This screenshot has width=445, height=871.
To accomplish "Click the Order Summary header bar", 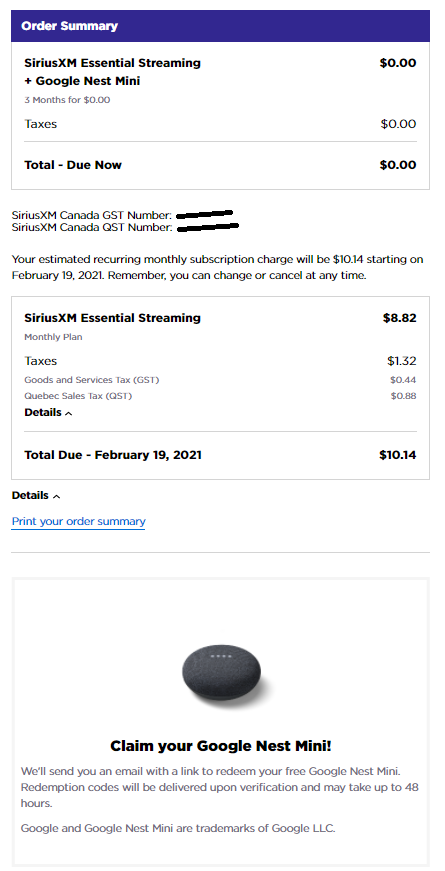I will tap(221, 26).
